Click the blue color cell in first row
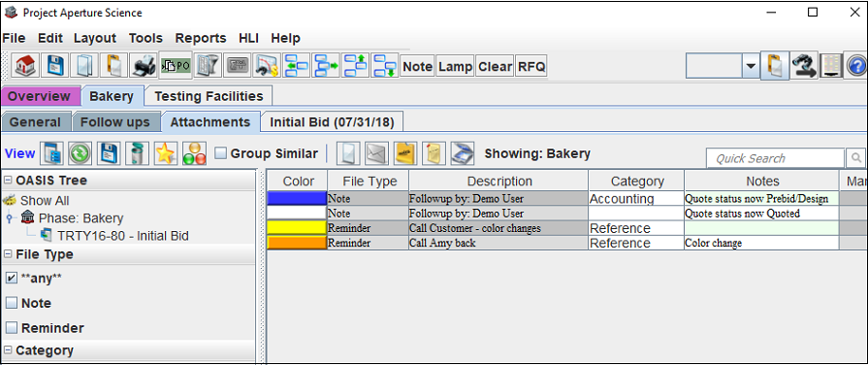Image resolution: width=868 pixels, height=365 pixels. coord(298,198)
